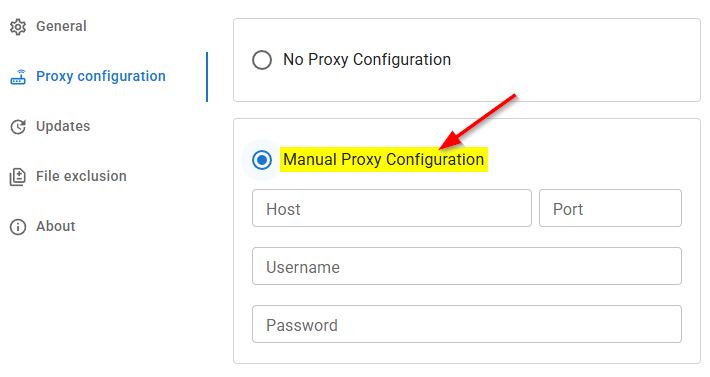Viewport: 710px width, 377px height.
Task: Switch to the Proxy configuration section
Action: click(101, 76)
